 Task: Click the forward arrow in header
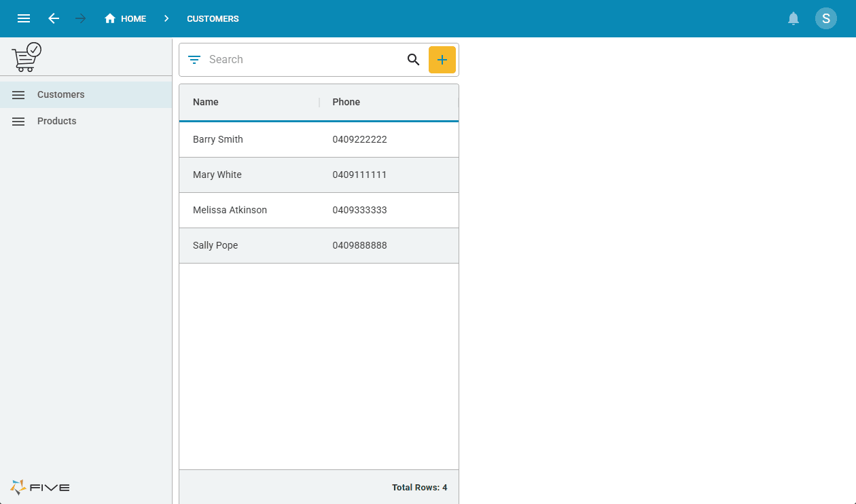click(x=81, y=18)
